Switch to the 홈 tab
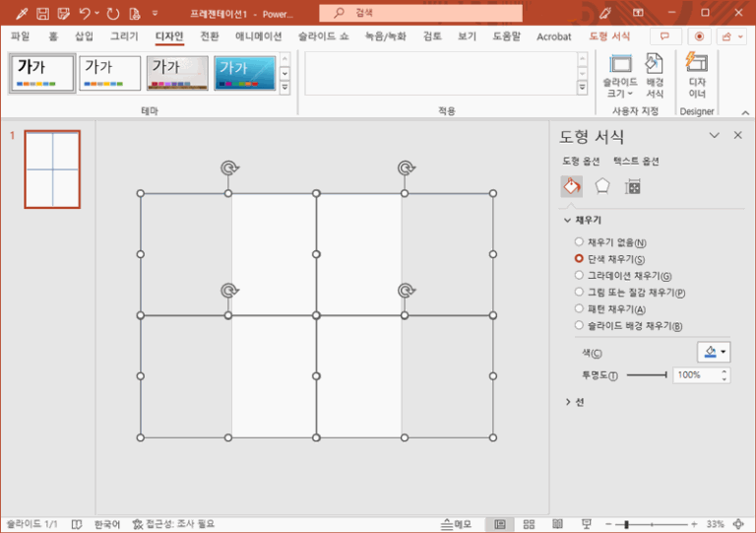Viewport: 756px width, 533px height. click(53, 36)
